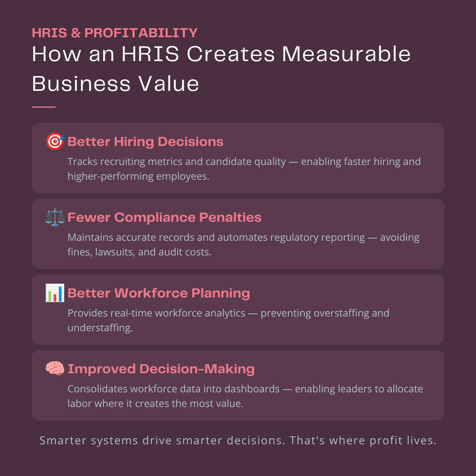Click the bar chart icon
This screenshot has height=476, width=476.
point(55,293)
